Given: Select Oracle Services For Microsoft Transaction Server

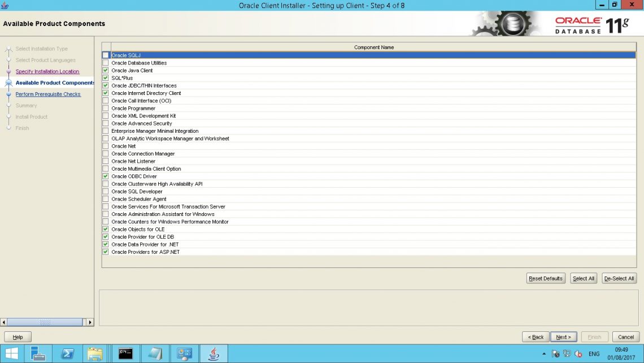Looking at the screenshot, I should (168, 207).
